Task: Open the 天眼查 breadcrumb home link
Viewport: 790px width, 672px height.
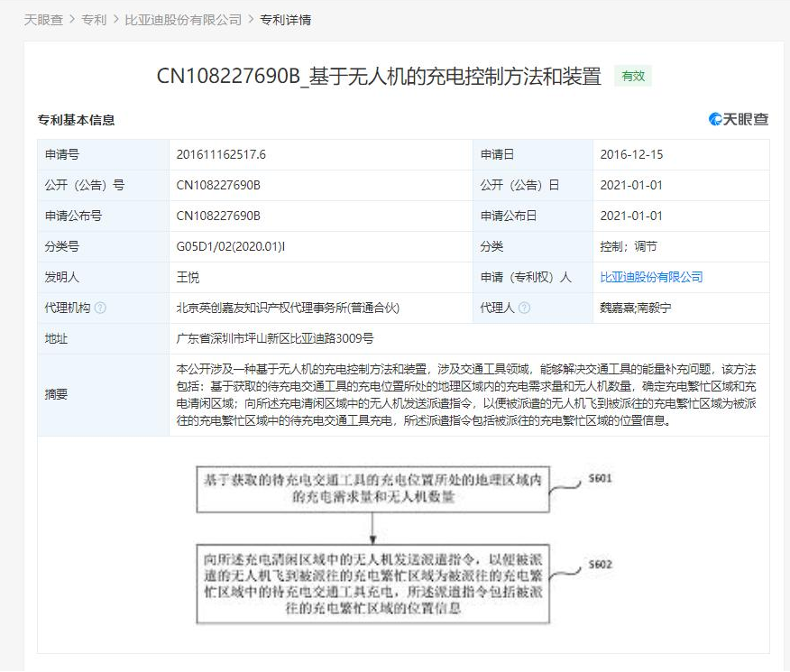Action: click(43, 20)
